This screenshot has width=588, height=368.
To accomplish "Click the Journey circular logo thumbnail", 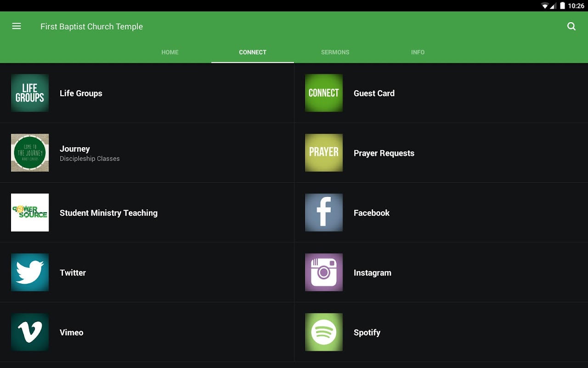I will 30,153.
